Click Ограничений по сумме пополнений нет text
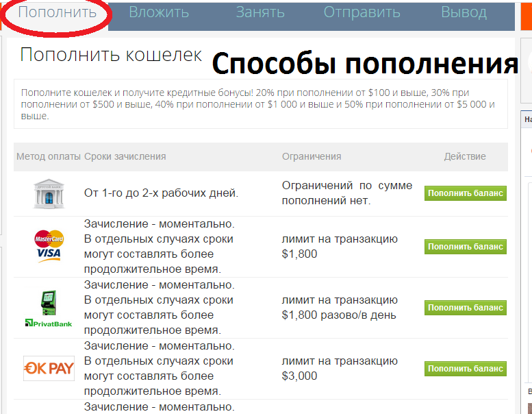532x414 pixels. point(347,193)
